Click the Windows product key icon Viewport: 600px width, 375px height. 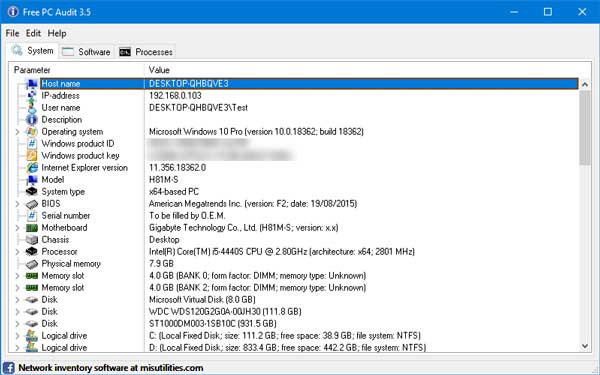tap(32, 156)
